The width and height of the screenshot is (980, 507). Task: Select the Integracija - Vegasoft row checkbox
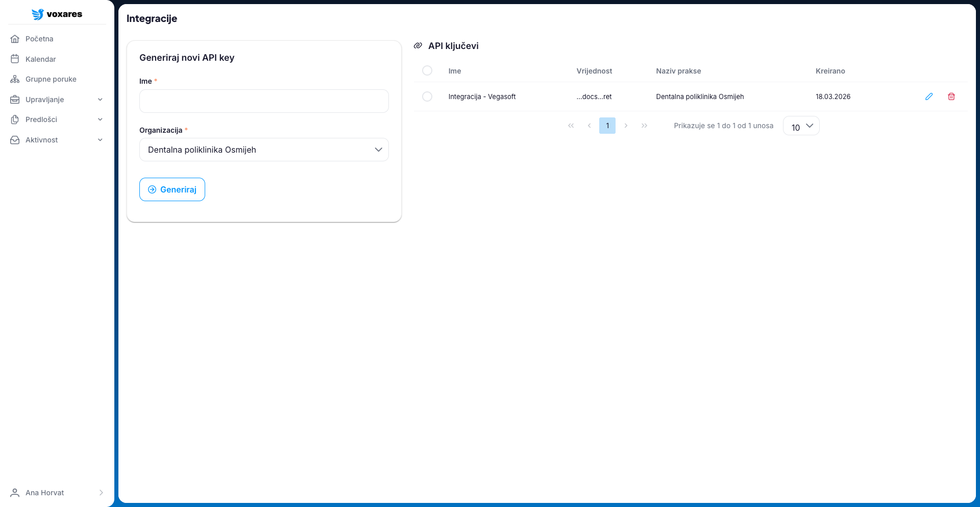(427, 96)
